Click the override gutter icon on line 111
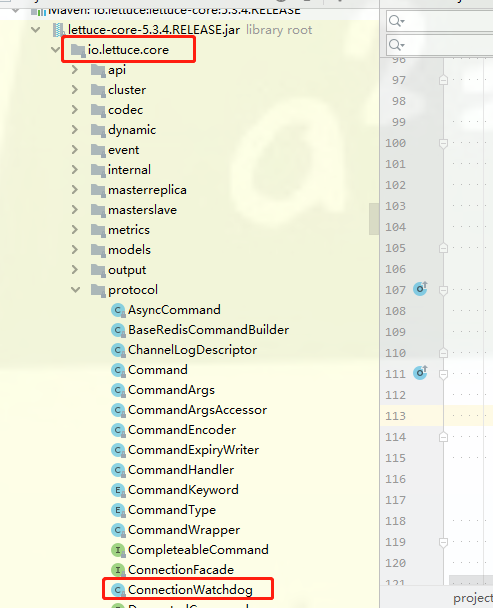 tap(420, 373)
